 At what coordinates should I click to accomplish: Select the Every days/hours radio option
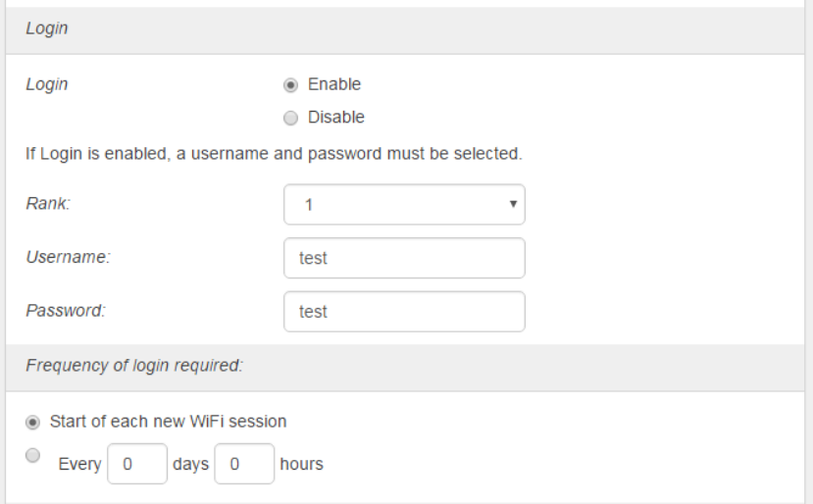click(x=34, y=455)
